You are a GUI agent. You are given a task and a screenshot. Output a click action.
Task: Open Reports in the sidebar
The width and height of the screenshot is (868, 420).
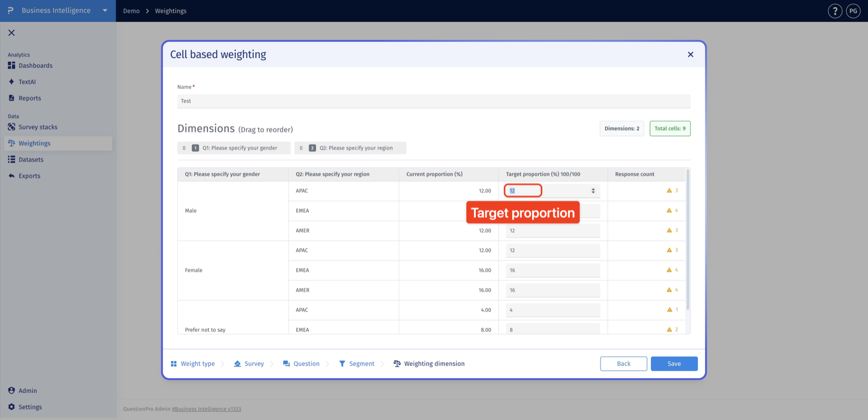click(x=30, y=98)
